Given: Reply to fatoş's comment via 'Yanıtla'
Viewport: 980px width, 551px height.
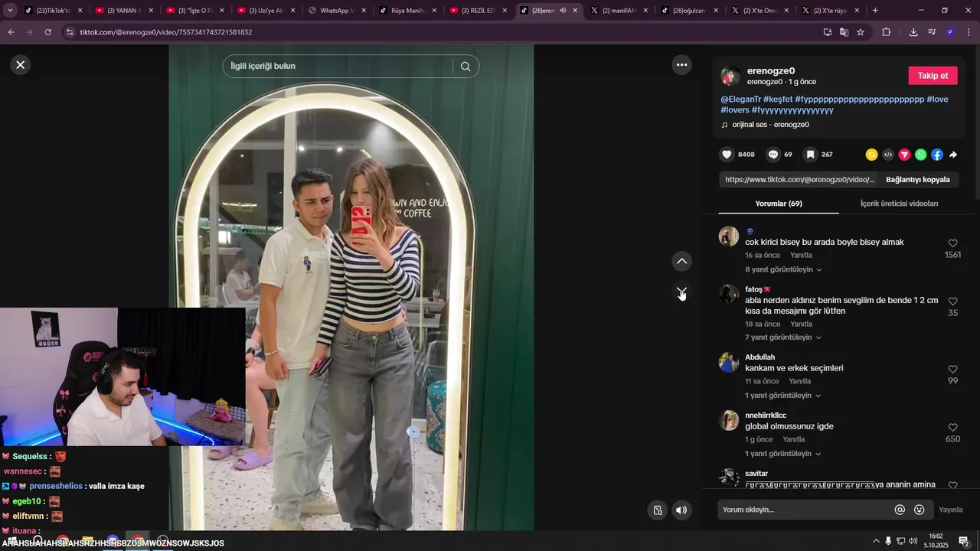Looking at the screenshot, I should tap(801, 324).
